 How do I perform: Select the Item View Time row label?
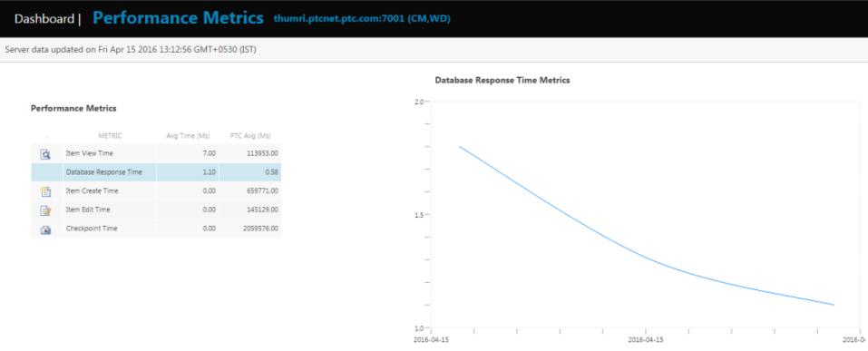pos(89,152)
